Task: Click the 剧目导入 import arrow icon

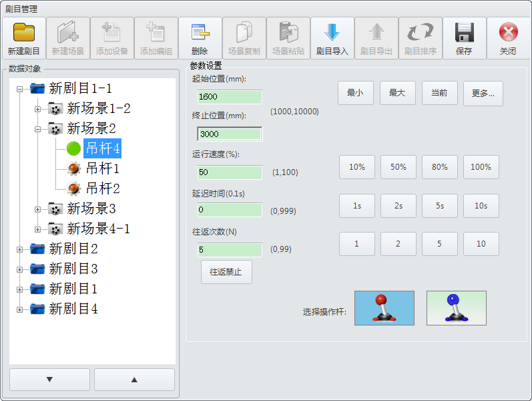Action: 332,33
